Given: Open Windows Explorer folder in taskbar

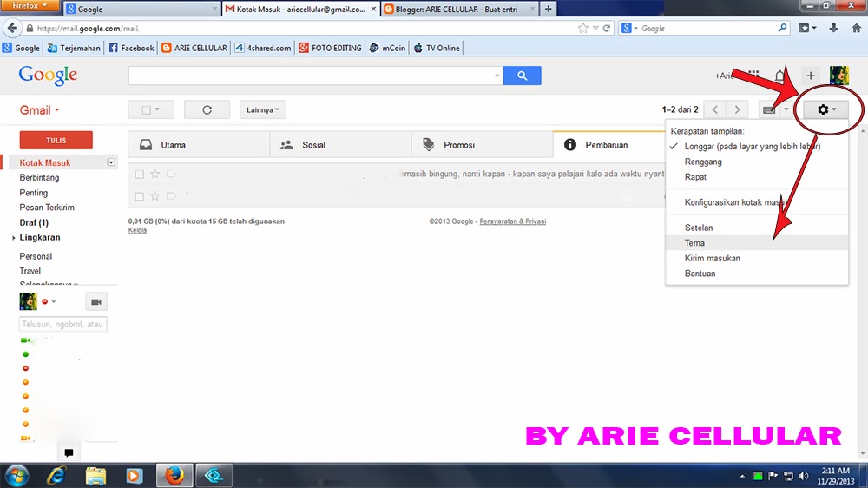Looking at the screenshot, I should (x=95, y=475).
